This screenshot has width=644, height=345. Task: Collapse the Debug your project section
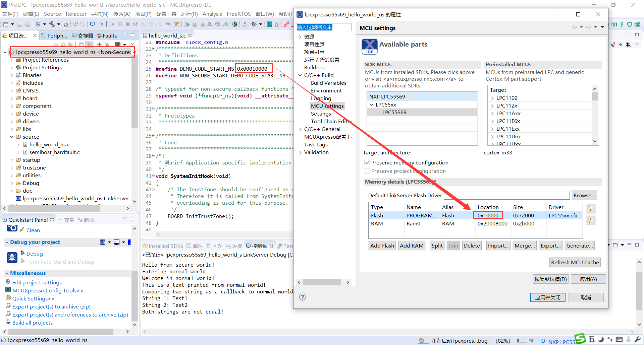[7, 242]
